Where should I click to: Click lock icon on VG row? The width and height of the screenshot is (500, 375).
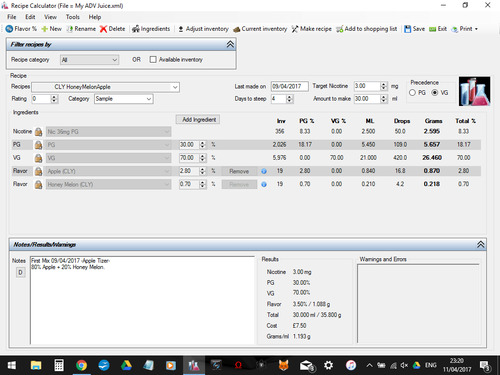pos(38,158)
